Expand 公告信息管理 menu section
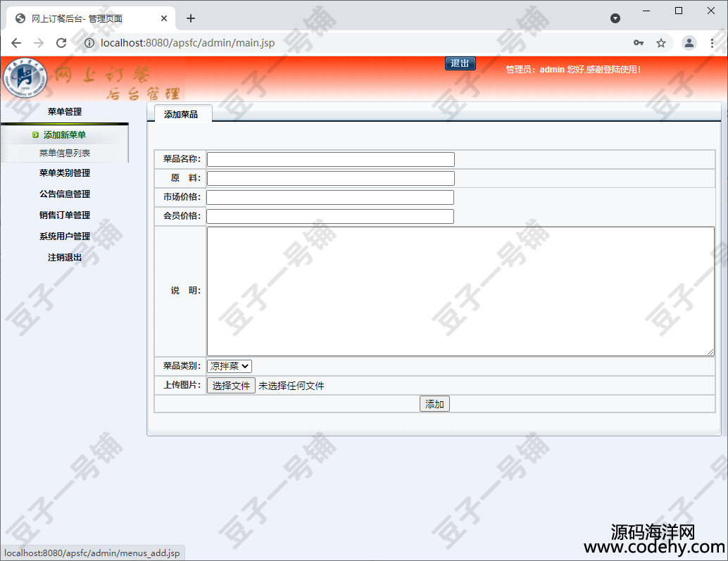The height and width of the screenshot is (561, 728). (65, 194)
